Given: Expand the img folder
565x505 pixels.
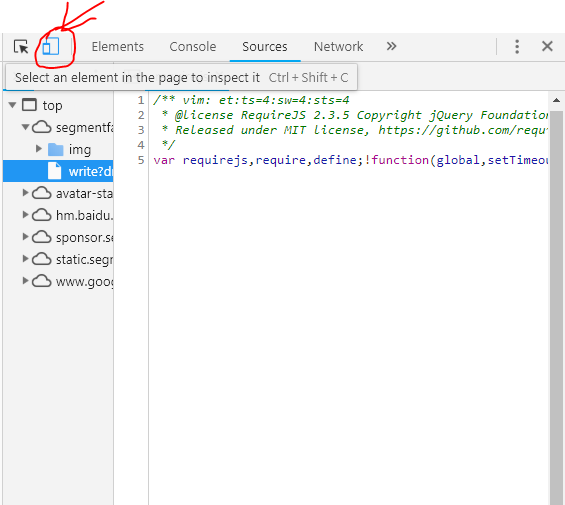Looking at the screenshot, I should click(x=39, y=149).
